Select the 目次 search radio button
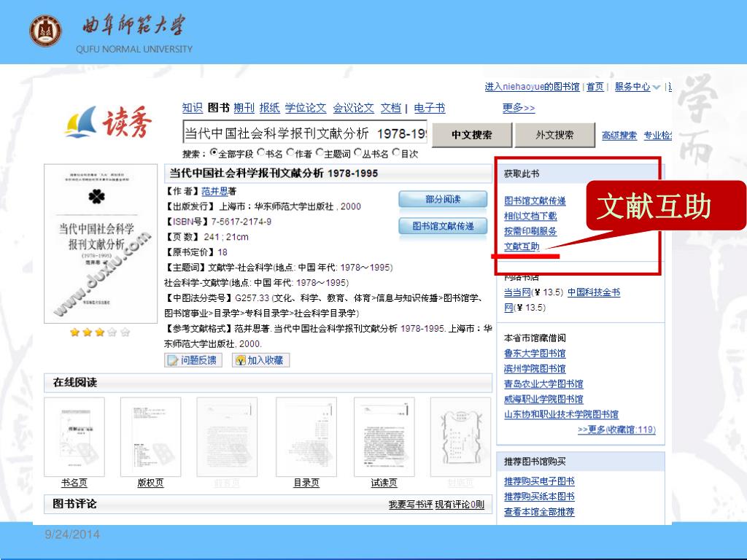Viewport: 747px width, 560px height. 396,153
